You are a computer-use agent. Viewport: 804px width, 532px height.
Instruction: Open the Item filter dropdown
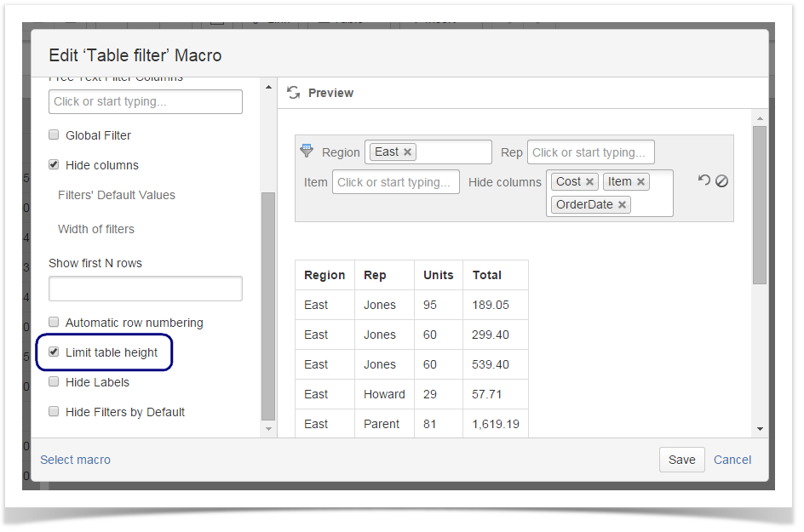pos(395,182)
